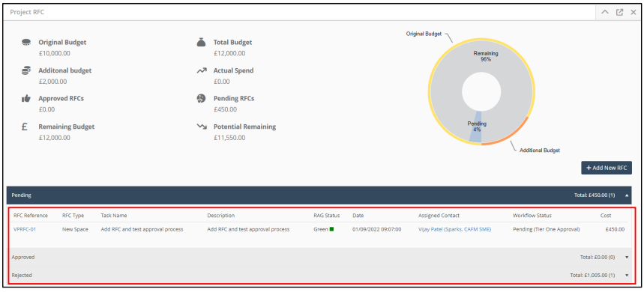Close the Project RFC panel
This screenshot has height=292, width=644.
tap(634, 12)
